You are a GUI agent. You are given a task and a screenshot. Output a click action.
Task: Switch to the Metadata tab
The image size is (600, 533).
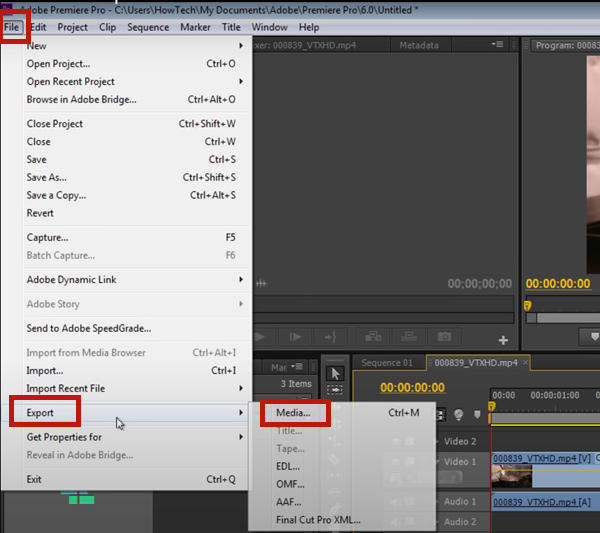(x=419, y=46)
